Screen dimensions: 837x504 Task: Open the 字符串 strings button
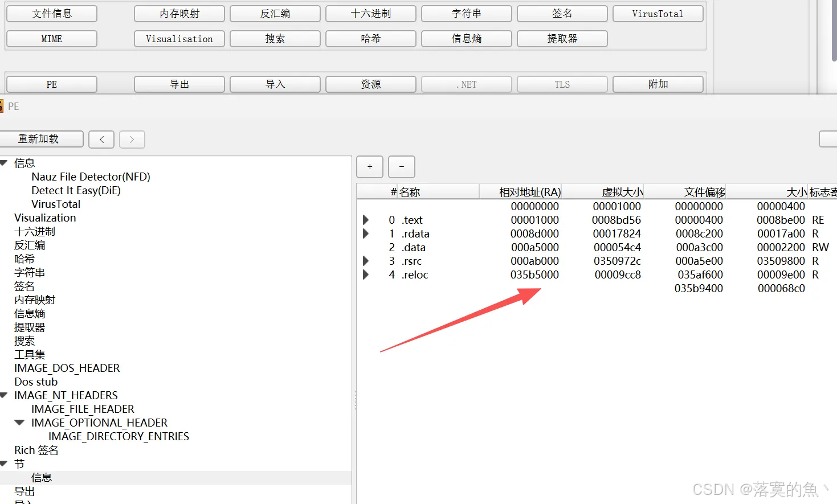point(467,14)
